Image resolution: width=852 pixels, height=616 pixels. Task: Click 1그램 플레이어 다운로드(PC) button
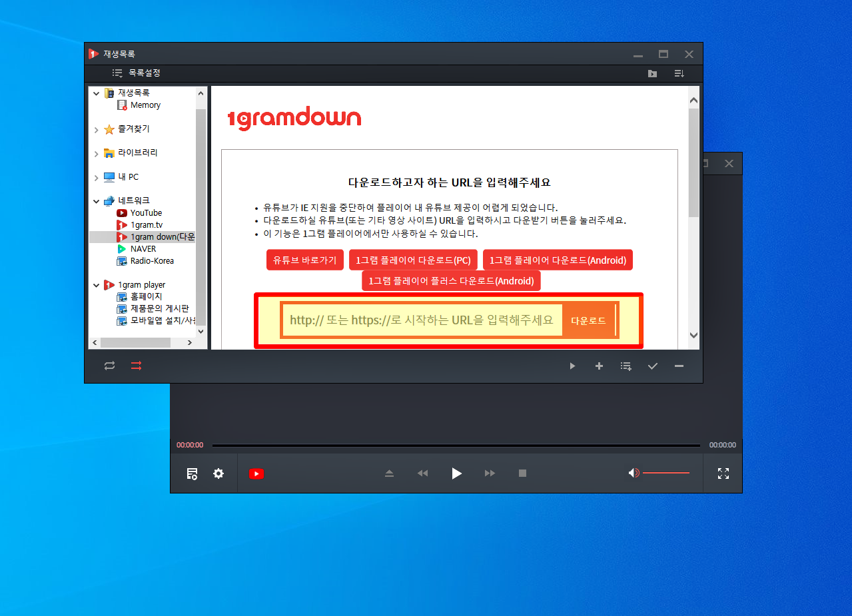[x=413, y=260]
